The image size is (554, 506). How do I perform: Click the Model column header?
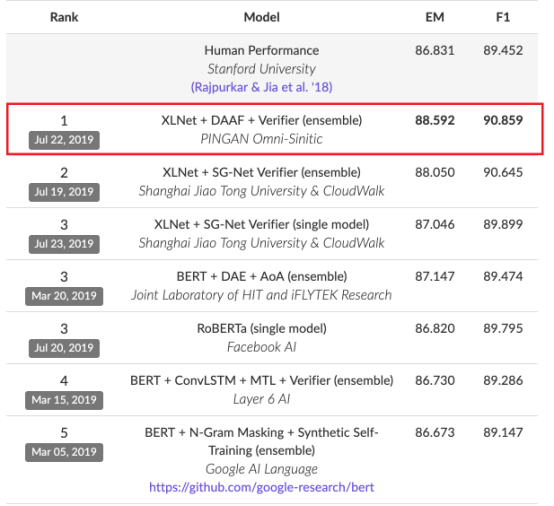click(261, 17)
